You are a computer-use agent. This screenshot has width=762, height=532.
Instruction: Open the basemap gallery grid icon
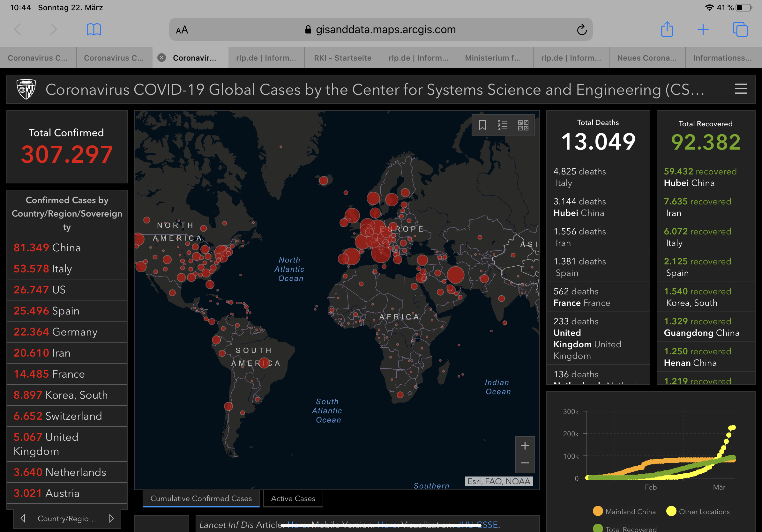pos(523,125)
